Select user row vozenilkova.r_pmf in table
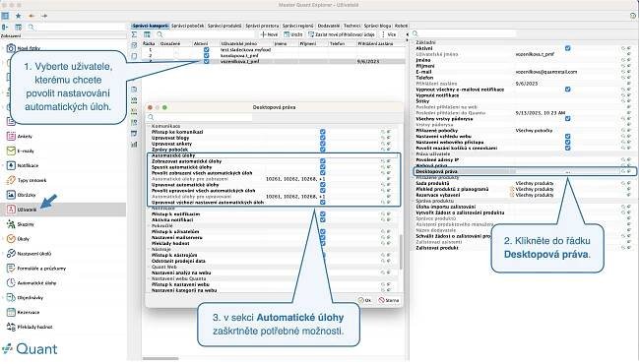Image resolution: width=639 pixels, height=364 pixels. [273, 61]
